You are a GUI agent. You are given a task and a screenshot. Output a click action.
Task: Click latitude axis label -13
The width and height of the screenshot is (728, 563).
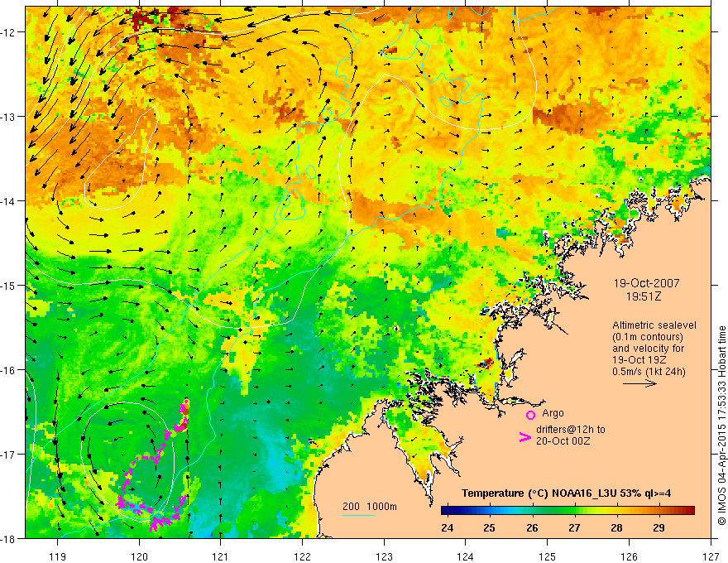[8, 117]
